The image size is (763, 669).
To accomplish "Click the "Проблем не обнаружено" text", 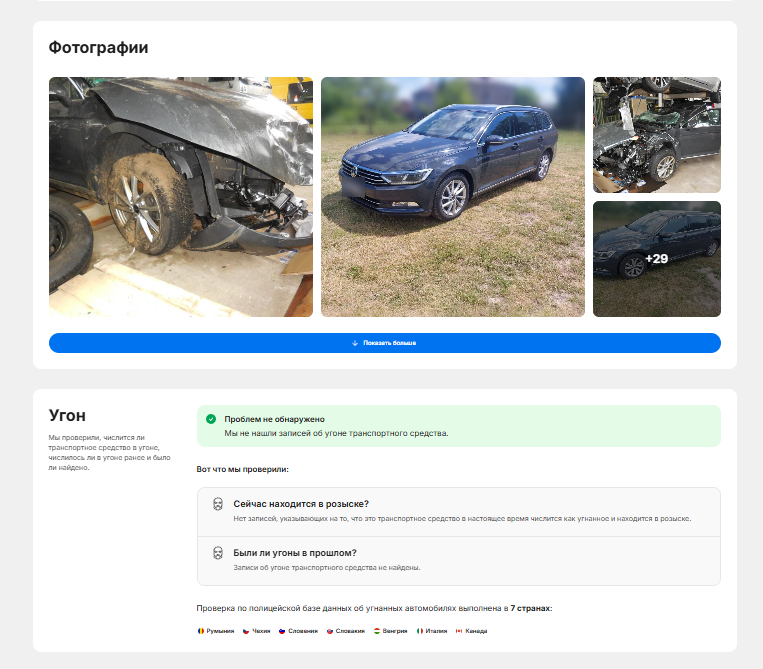I will [274, 419].
